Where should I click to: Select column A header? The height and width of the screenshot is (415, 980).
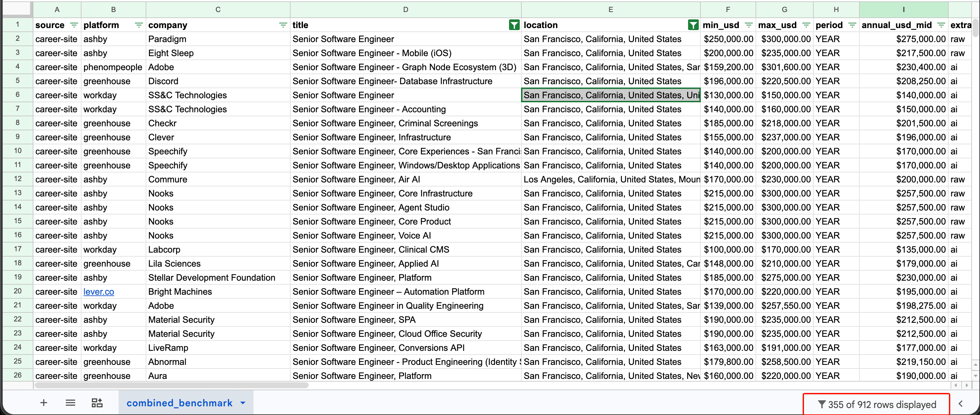coord(57,9)
